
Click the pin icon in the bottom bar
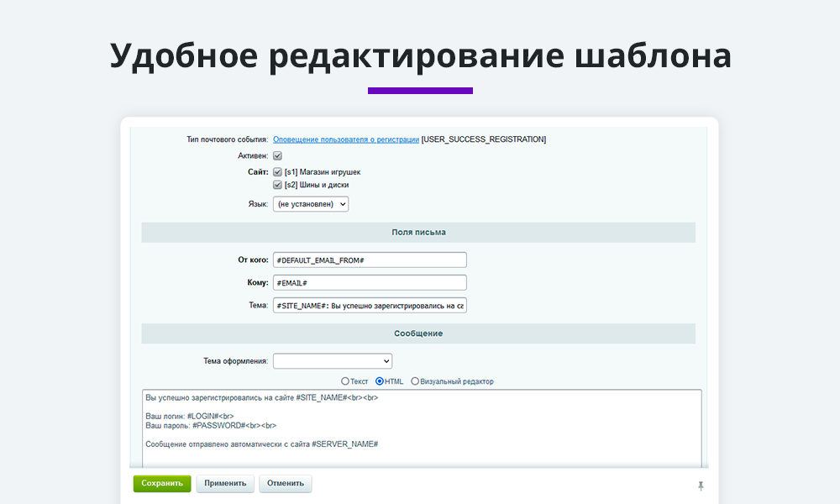click(x=701, y=486)
